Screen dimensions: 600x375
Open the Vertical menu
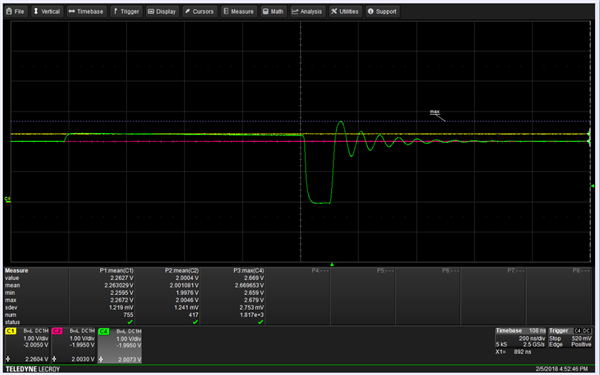(x=47, y=11)
